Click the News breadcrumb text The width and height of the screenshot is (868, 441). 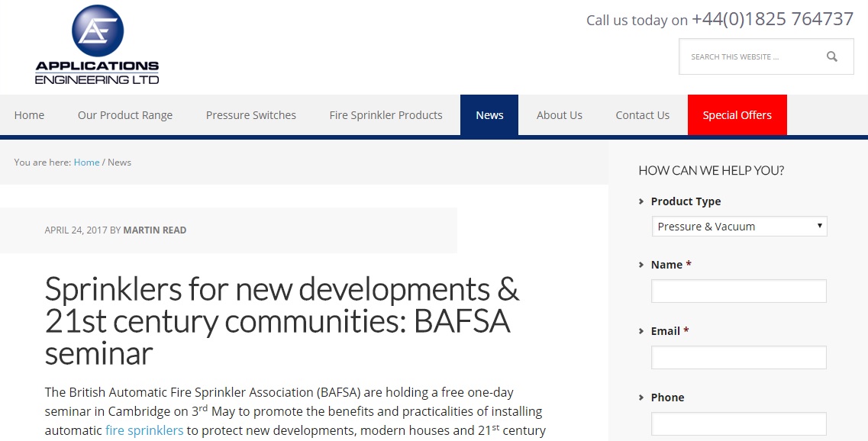(119, 162)
